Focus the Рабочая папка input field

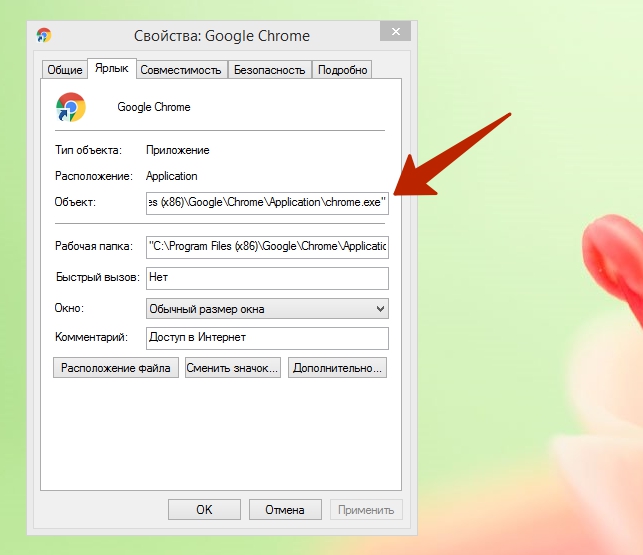point(267,247)
